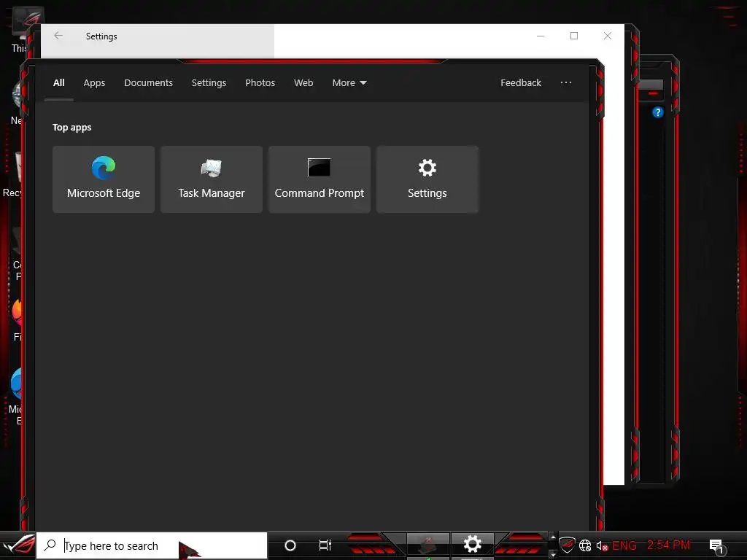Switch to the Photos search tab
Viewport: 747px width, 560px height.
(260, 83)
